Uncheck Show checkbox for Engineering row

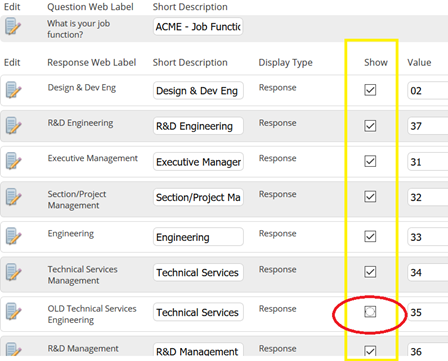tap(370, 236)
